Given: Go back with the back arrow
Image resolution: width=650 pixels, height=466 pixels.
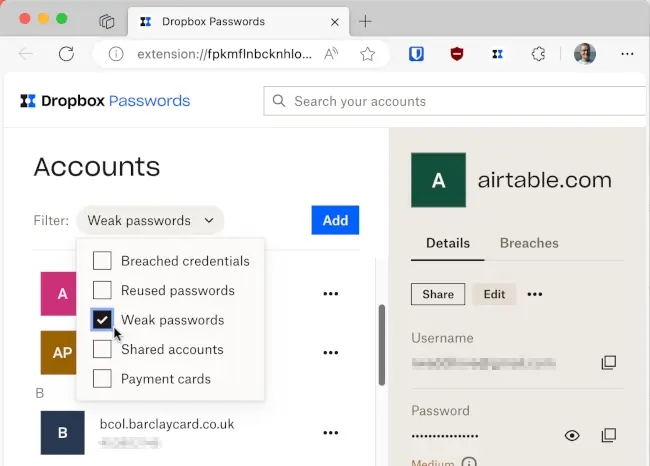Looking at the screenshot, I should coord(26,54).
